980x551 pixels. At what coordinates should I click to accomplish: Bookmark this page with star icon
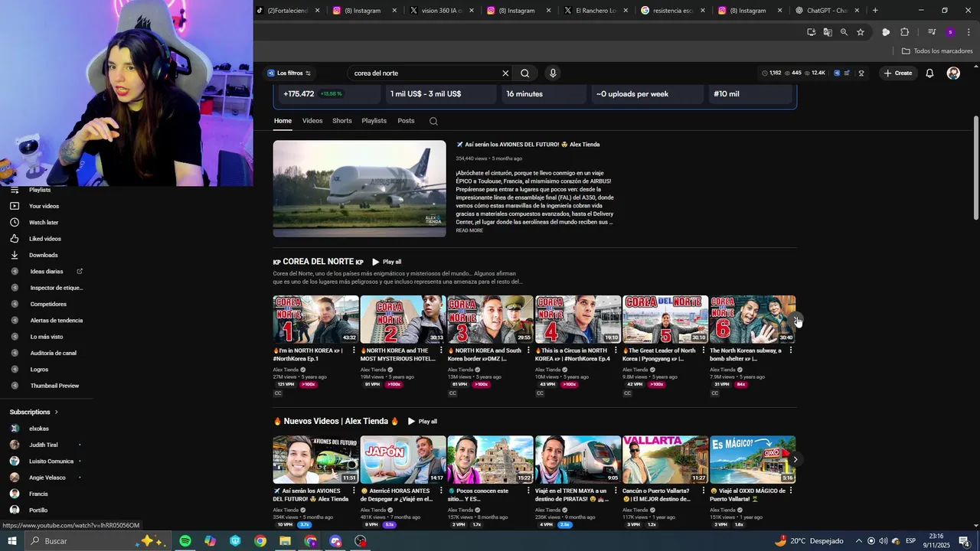pos(861,32)
